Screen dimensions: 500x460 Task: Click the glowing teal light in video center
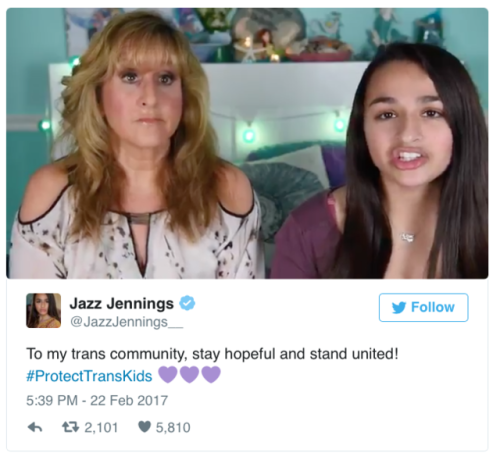coord(249,135)
